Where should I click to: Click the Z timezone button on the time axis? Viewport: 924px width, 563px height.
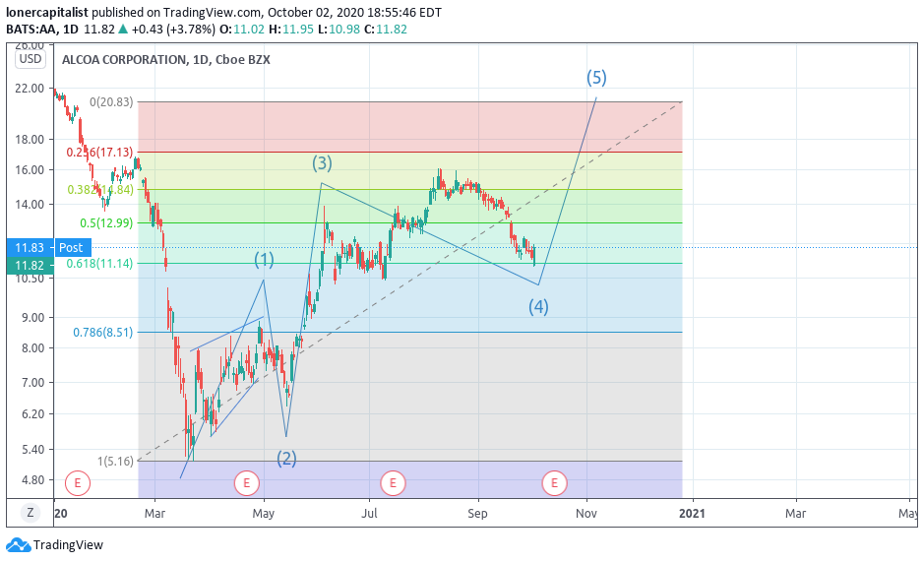pyautogui.click(x=31, y=513)
